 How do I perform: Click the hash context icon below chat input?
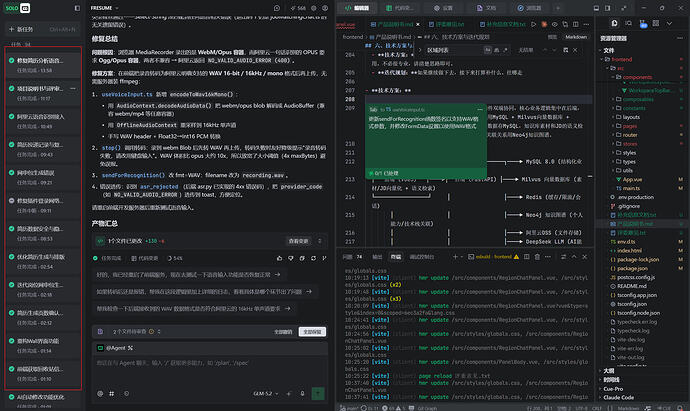click(x=112, y=393)
